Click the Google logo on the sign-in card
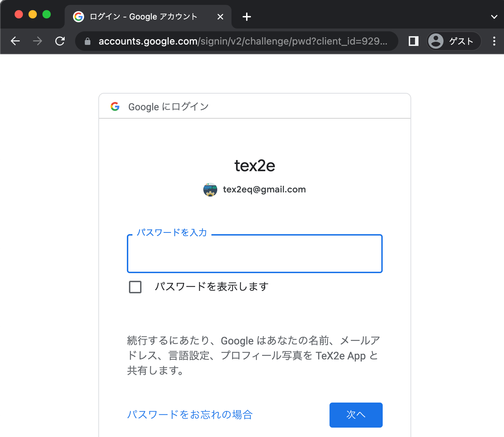This screenshot has width=504, height=437. tap(115, 106)
